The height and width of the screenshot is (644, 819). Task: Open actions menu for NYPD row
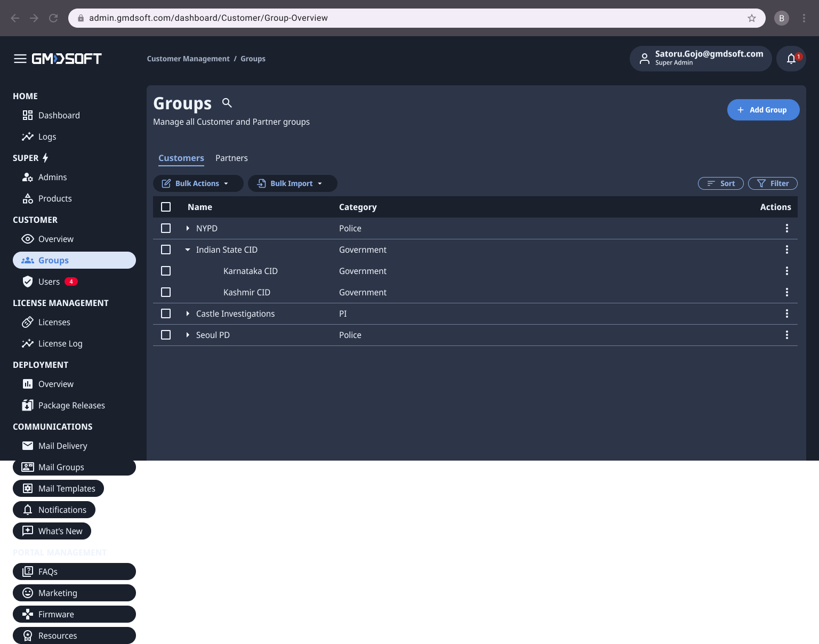[x=787, y=228]
